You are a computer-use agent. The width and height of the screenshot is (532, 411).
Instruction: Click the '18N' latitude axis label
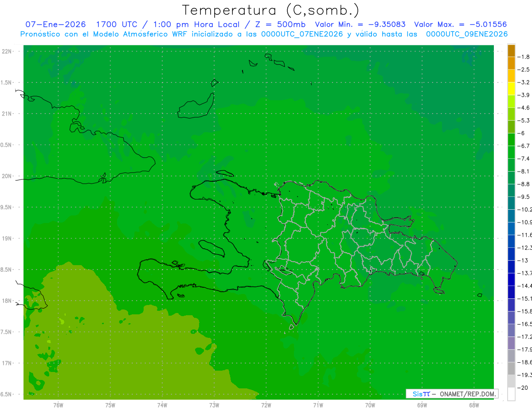(7, 301)
